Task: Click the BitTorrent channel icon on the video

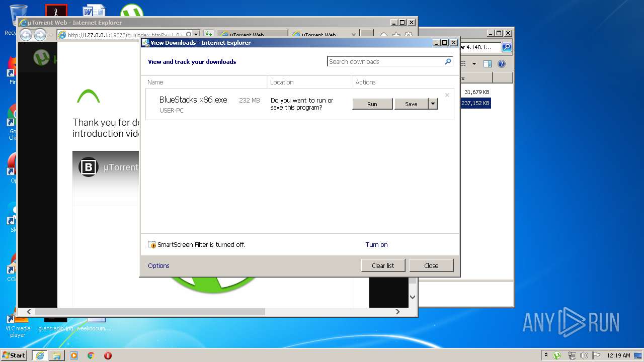Action: point(88,167)
